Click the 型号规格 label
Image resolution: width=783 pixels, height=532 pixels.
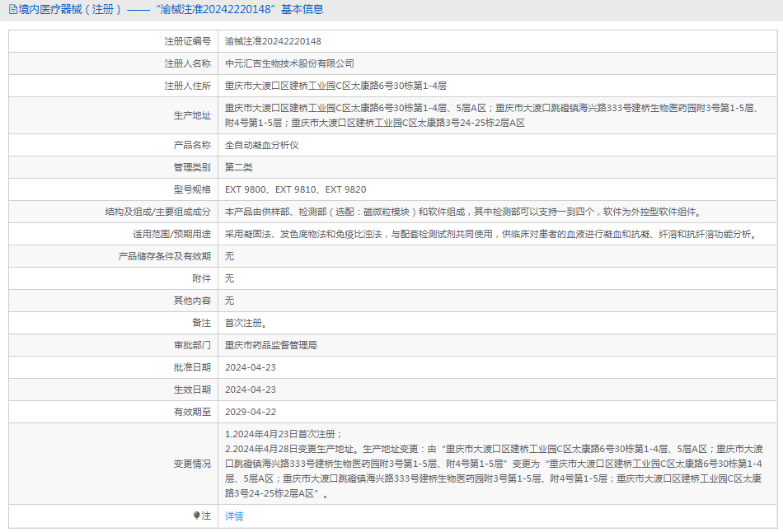pos(192,189)
